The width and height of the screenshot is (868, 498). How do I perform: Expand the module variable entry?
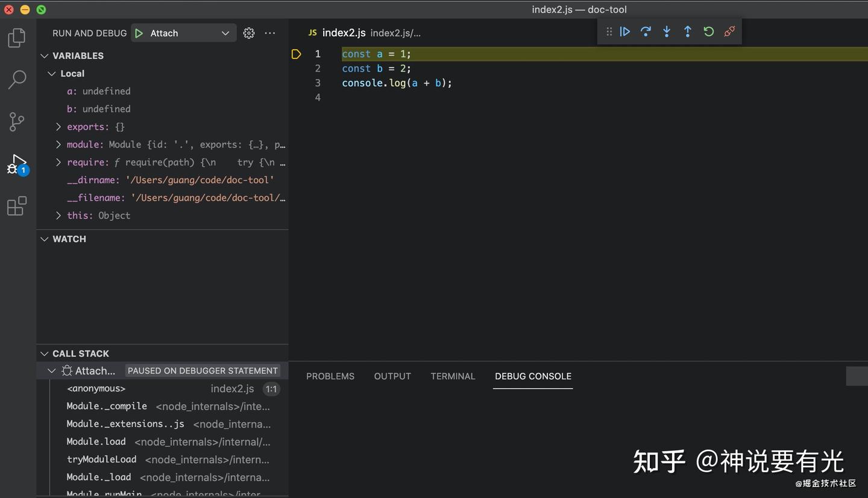coord(58,145)
